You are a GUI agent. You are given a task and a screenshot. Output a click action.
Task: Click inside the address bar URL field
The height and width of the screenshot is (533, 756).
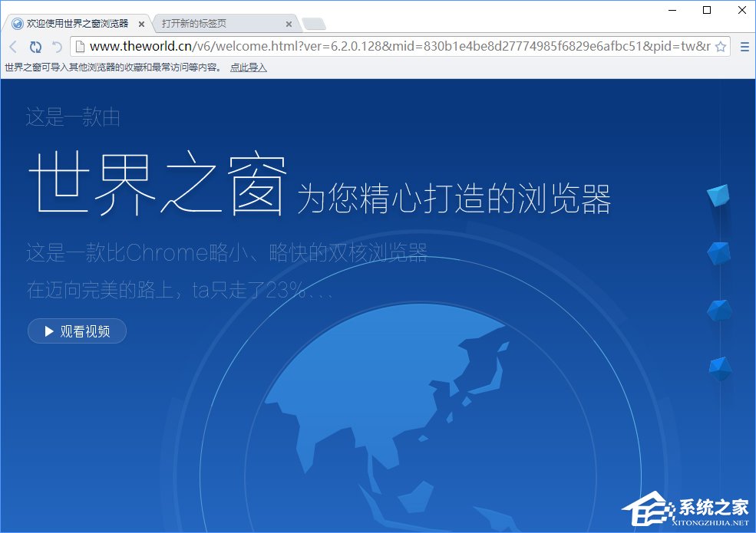[x=384, y=47]
